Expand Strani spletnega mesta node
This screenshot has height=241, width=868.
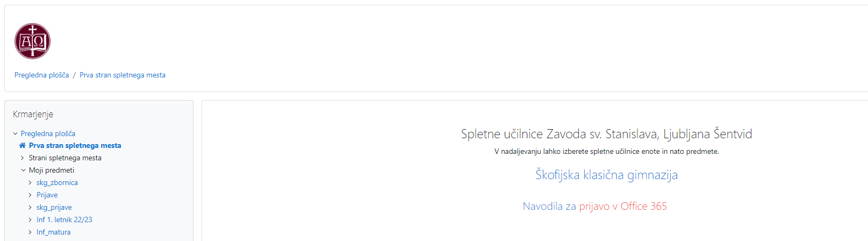point(22,158)
